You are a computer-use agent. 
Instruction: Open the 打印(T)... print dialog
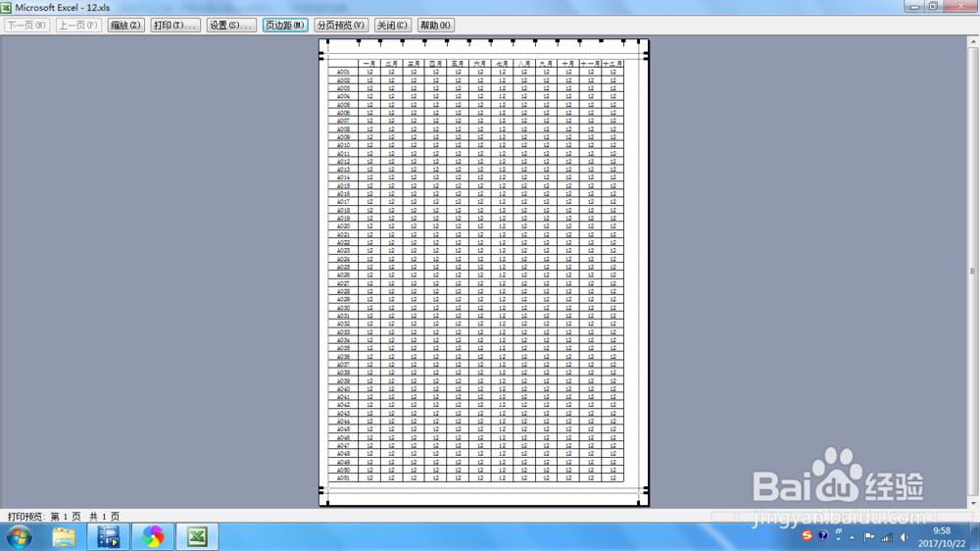click(x=175, y=25)
